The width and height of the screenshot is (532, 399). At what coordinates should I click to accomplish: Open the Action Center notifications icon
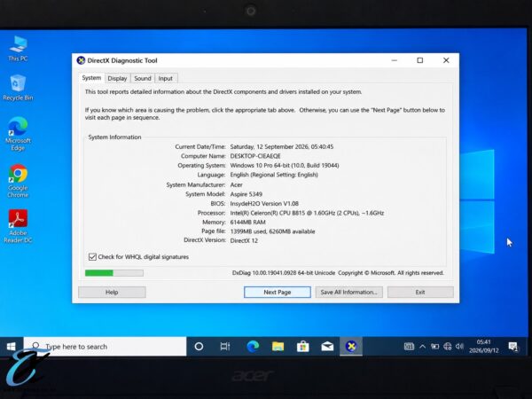(513, 347)
